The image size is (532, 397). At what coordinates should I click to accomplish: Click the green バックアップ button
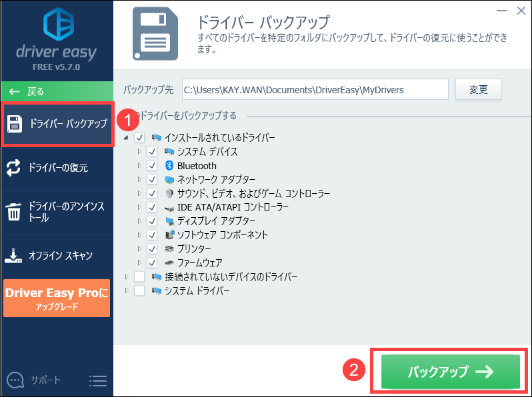coord(450,372)
